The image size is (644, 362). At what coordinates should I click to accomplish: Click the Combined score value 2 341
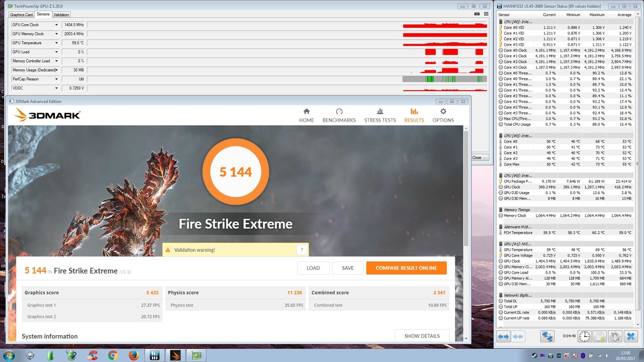439,293
